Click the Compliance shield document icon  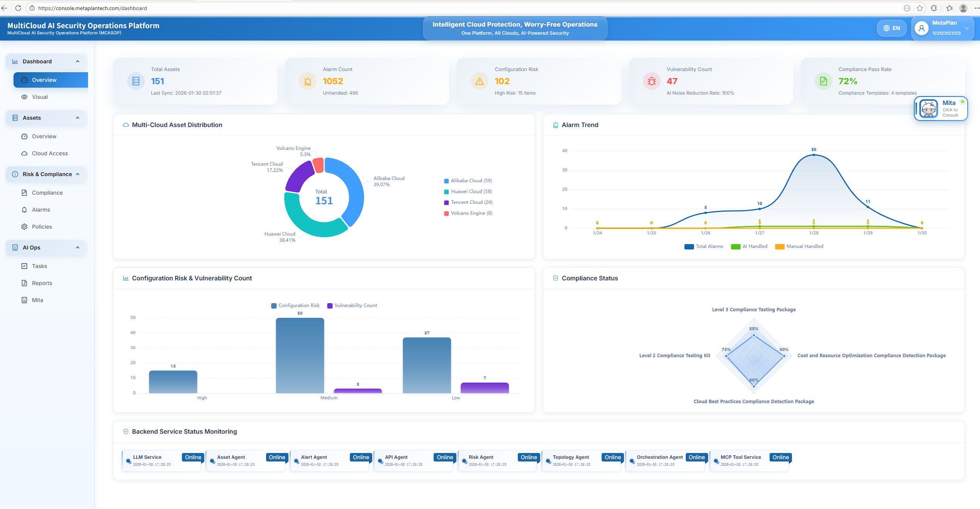pyautogui.click(x=24, y=192)
